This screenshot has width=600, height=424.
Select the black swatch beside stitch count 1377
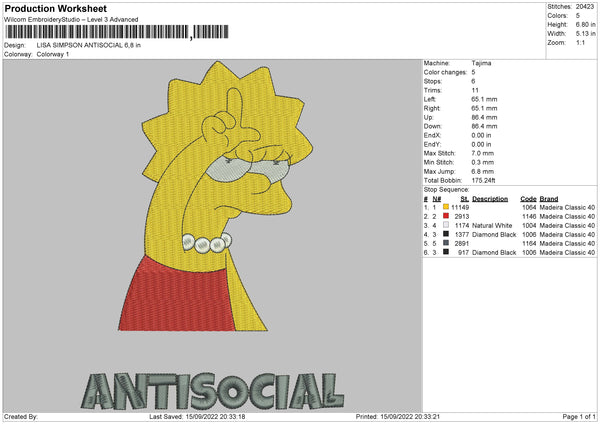(x=446, y=234)
